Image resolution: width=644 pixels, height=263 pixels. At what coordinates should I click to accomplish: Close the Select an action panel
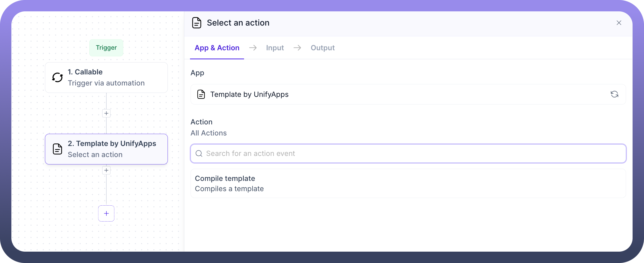click(x=619, y=23)
